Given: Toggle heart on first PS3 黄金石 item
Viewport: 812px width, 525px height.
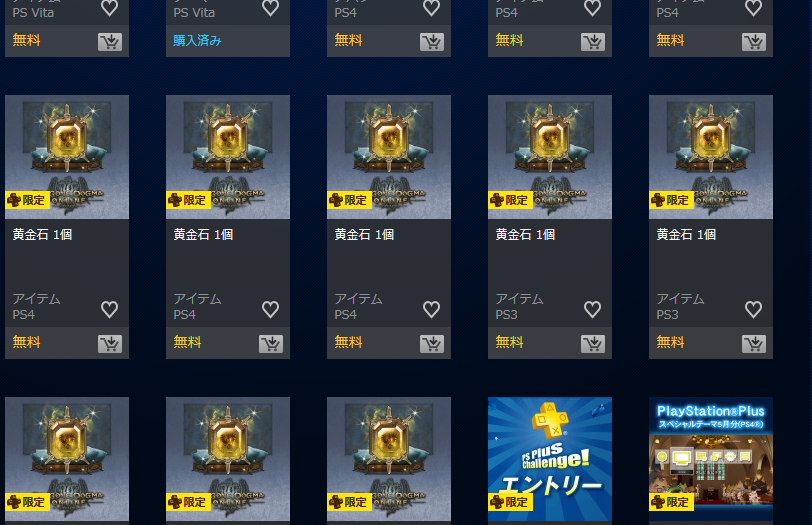Looking at the screenshot, I should [x=592, y=309].
